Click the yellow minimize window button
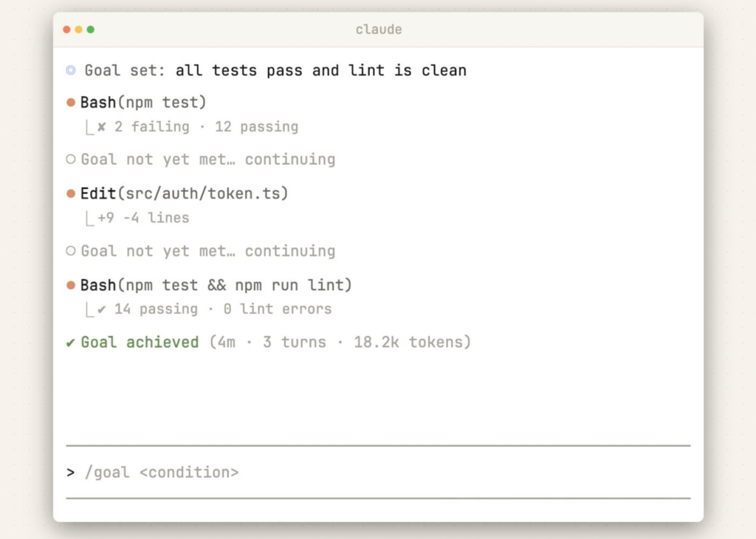 [x=78, y=30]
